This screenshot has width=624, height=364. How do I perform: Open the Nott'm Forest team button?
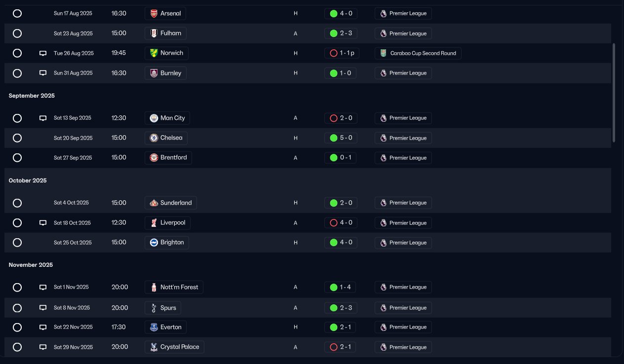tap(174, 287)
